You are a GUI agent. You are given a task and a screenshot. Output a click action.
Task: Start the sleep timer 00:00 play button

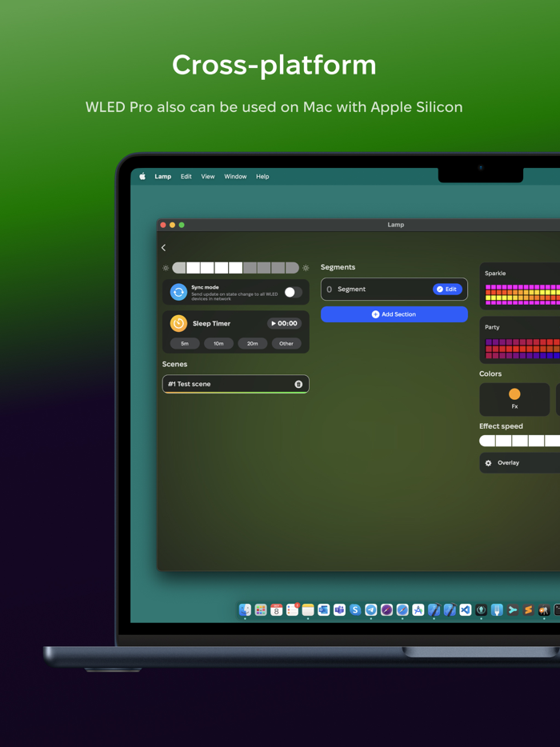pyautogui.click(x=284, y=323)
